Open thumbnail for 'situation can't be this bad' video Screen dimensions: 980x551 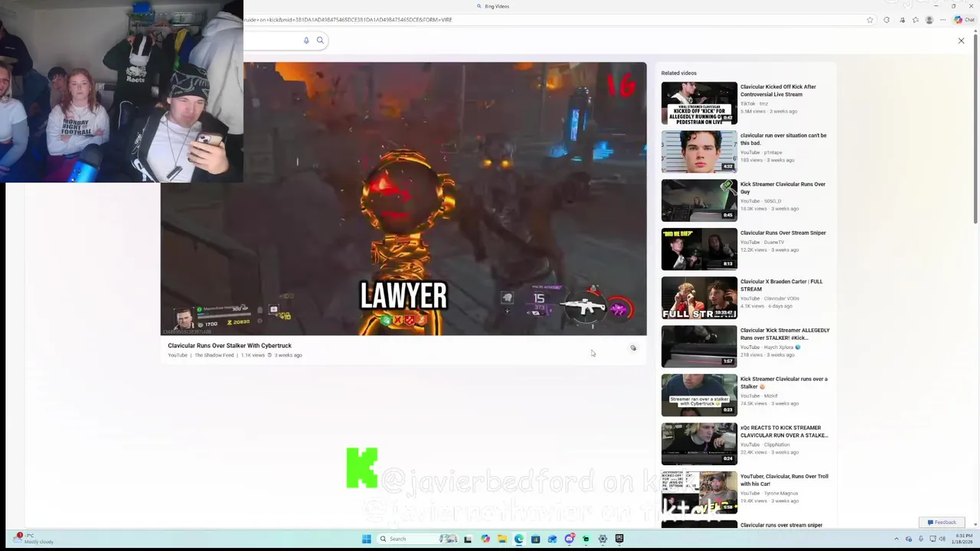point(699,152)
